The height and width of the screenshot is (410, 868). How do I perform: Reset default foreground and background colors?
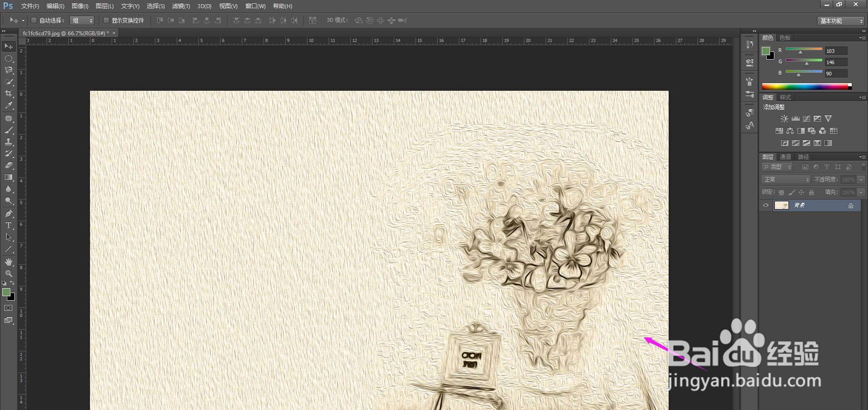click(x=4, y=283)
